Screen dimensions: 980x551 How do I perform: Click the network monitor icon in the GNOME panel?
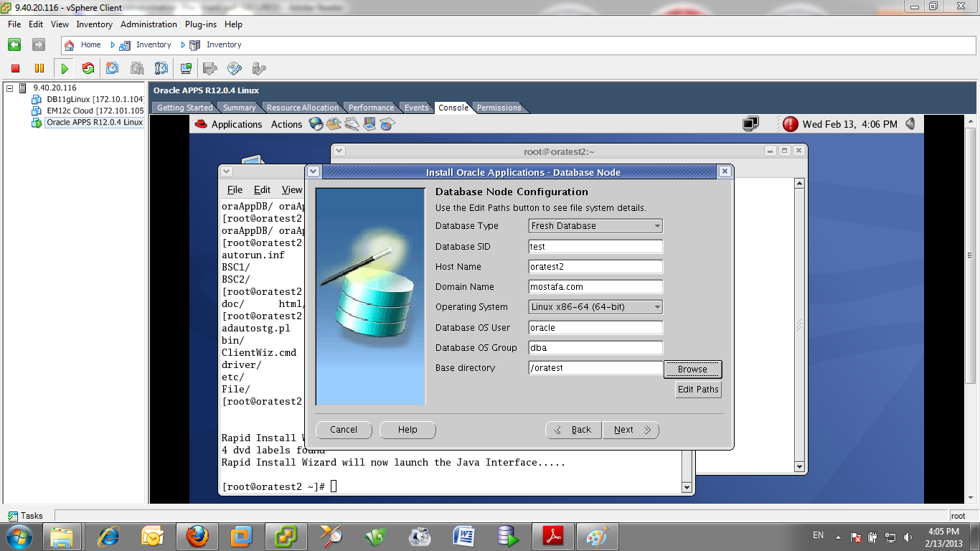pyautogui.click(x=750, y=124)
